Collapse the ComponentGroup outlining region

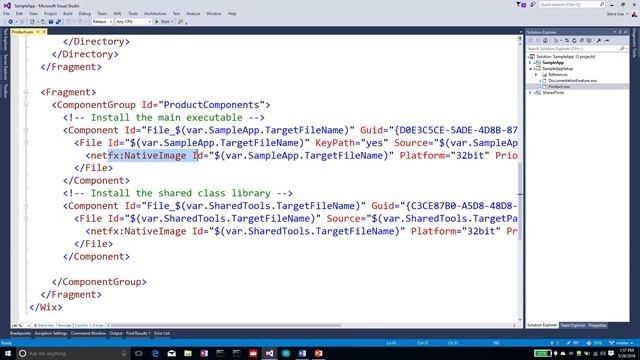tap(26, 105)
